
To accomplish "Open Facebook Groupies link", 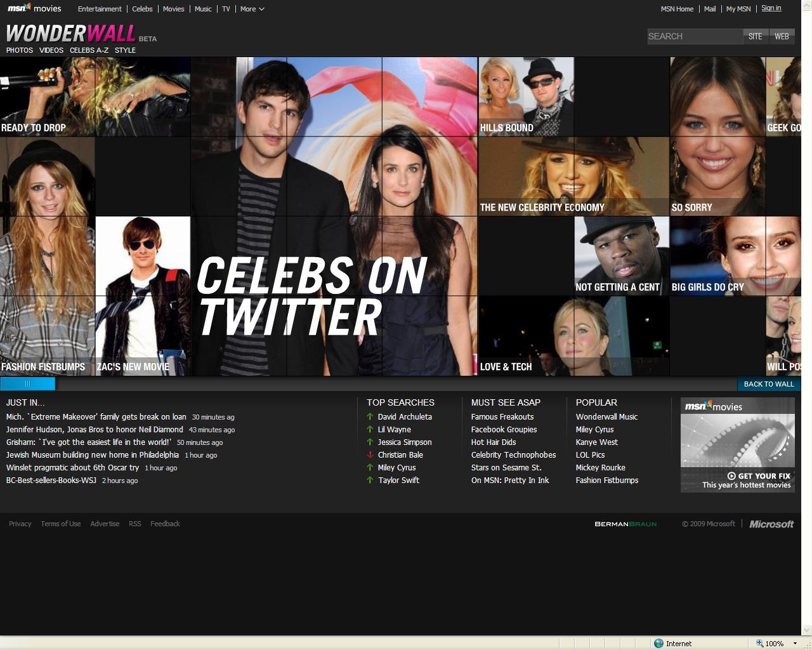I will pyautogui.click(x=504, y=430).
